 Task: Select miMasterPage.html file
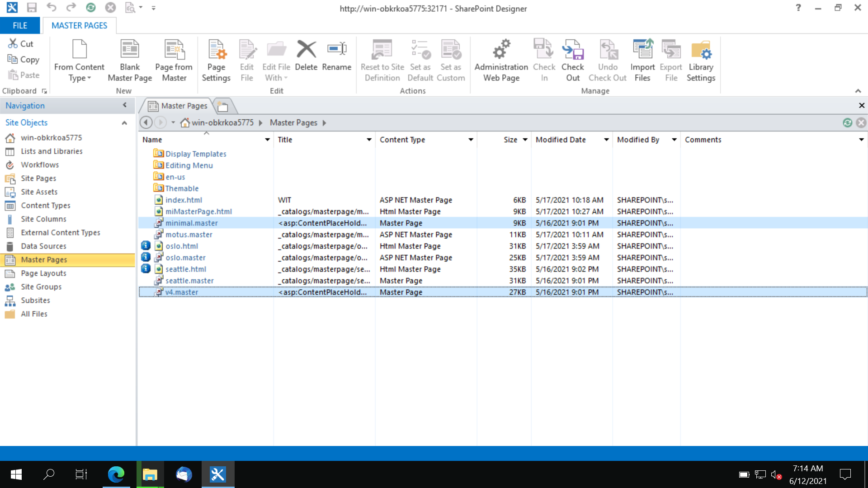coord(198,211)
